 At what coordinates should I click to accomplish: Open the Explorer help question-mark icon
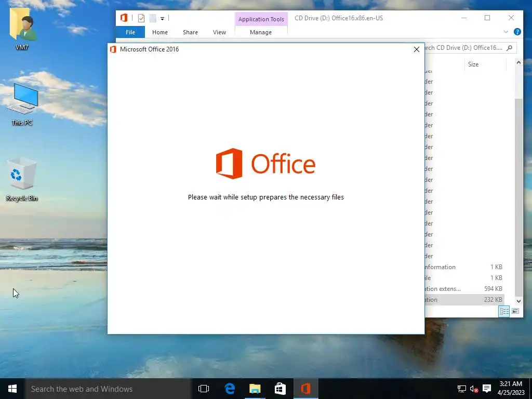tap(517, 32)
